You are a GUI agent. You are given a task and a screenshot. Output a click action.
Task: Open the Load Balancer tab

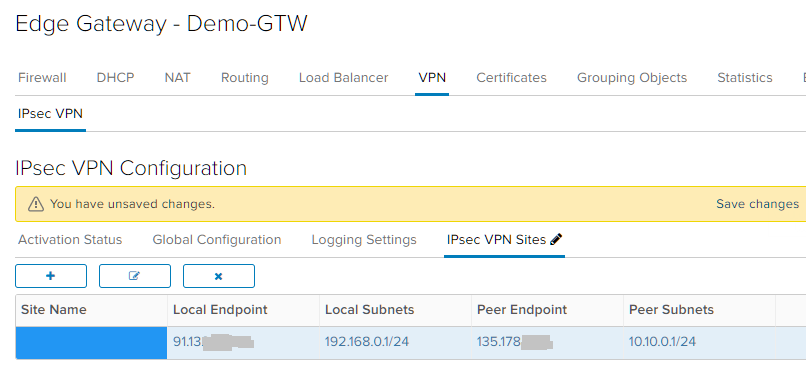[343, 78]
